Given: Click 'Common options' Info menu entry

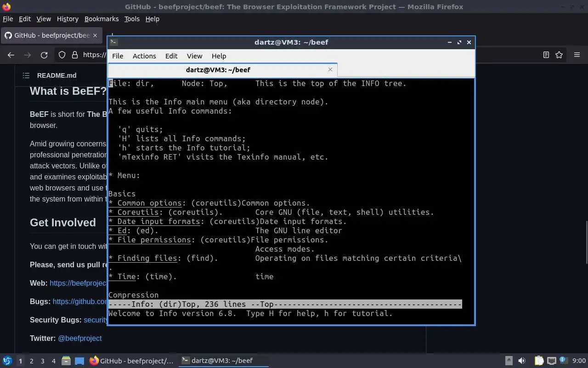Looking at the screenshot, I should point(149,203).
